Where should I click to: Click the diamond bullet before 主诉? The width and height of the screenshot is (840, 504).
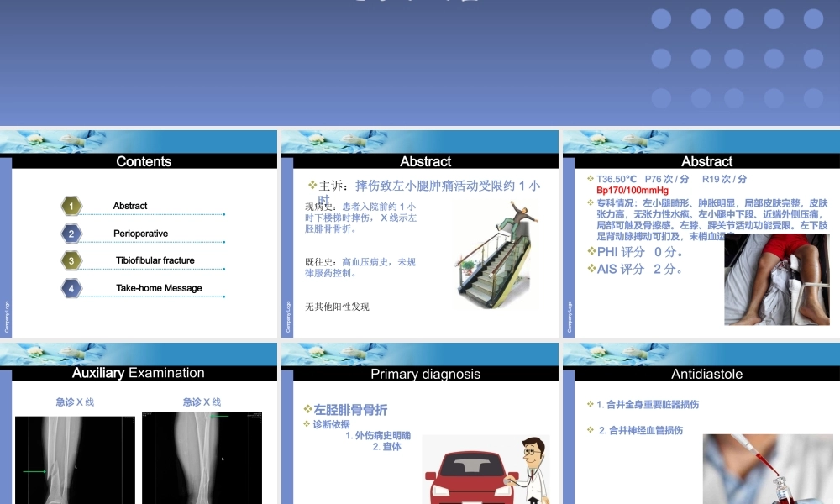tap(312, 186)
